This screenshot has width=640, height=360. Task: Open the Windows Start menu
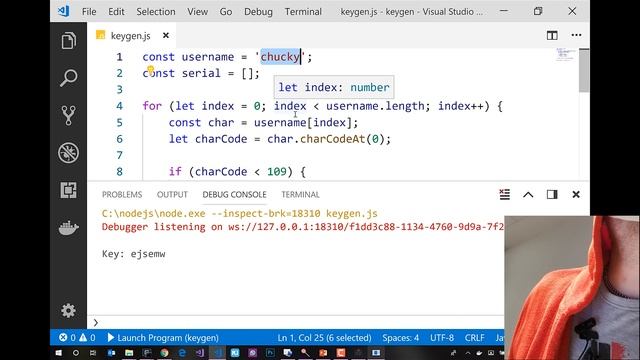tap(58, 353)
